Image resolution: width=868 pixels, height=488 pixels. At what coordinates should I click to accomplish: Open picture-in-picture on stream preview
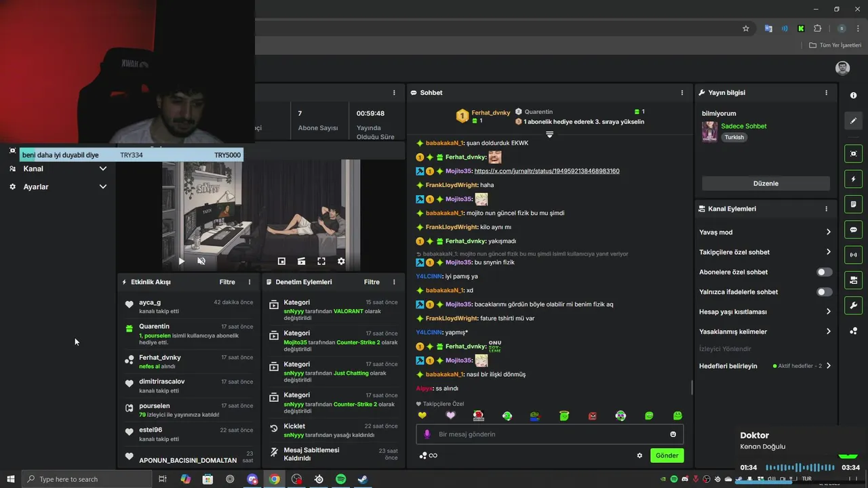281,261
